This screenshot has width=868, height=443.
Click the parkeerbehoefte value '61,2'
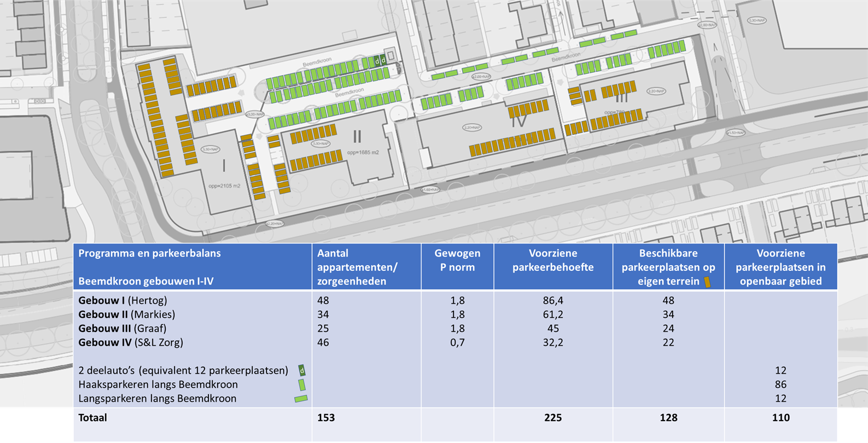click(553, 314)
